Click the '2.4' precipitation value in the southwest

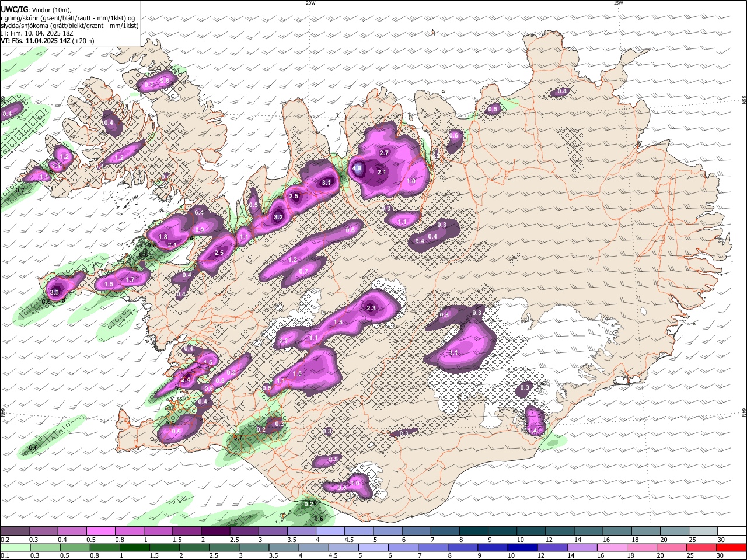click(186, 379)
